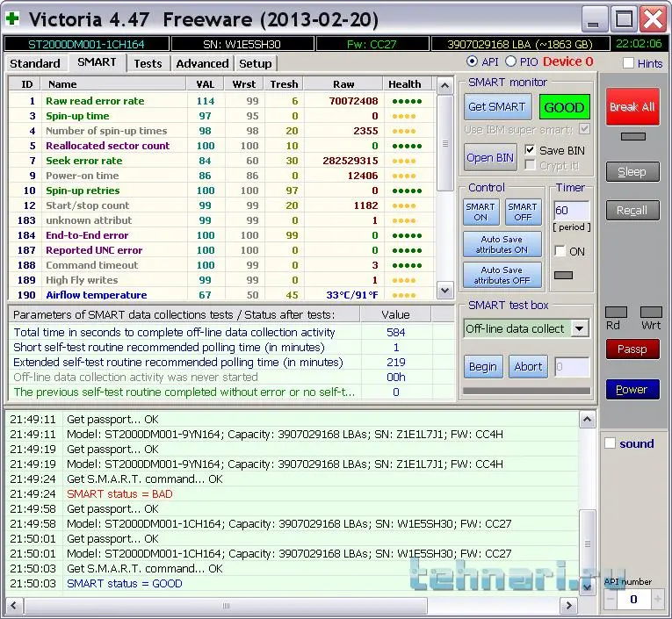Enable the Hints checkbox

(628, 63)
